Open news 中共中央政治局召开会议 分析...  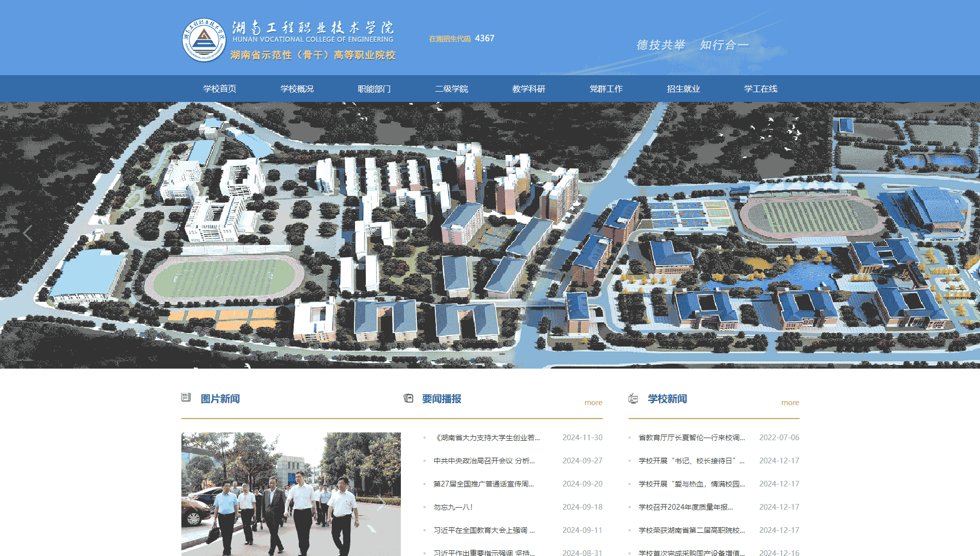(484, 461)
